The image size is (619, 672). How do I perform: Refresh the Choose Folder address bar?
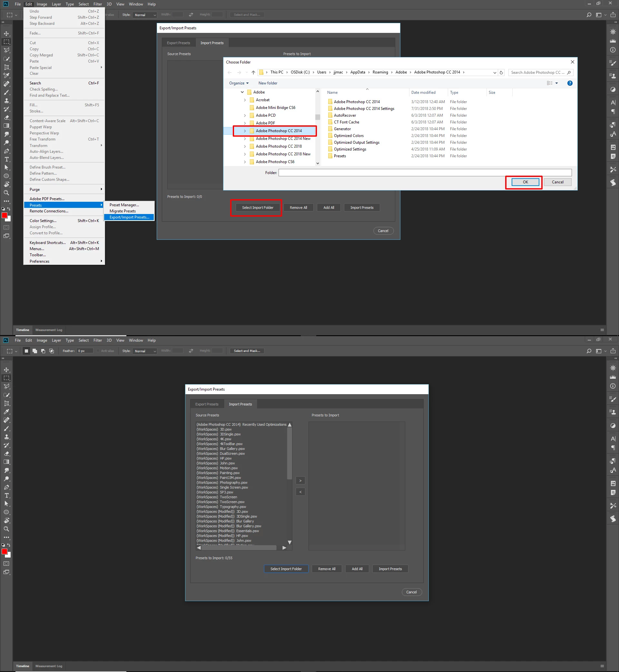[501, 72]
